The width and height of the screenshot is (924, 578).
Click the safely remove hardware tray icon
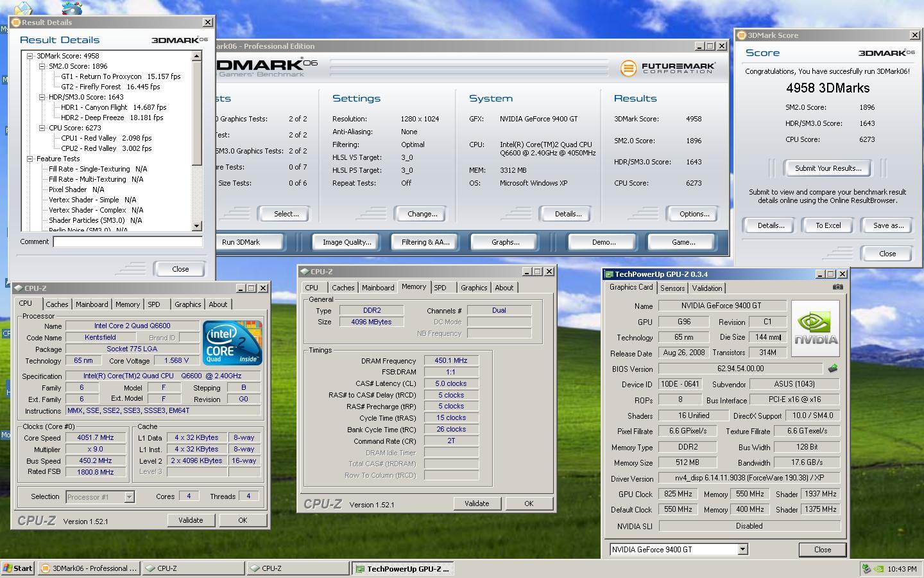pyautogui.click(x=866, y=569)
